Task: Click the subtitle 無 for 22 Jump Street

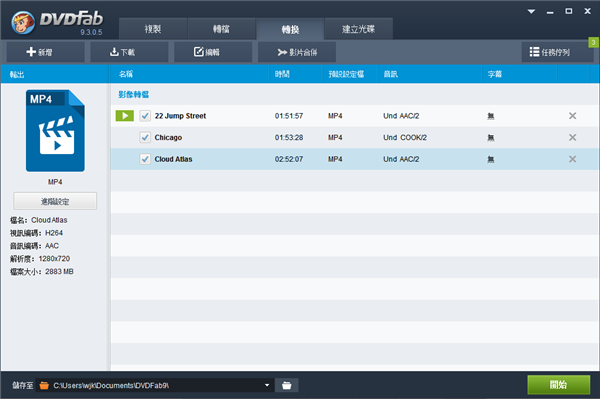Action: point(491,116)
